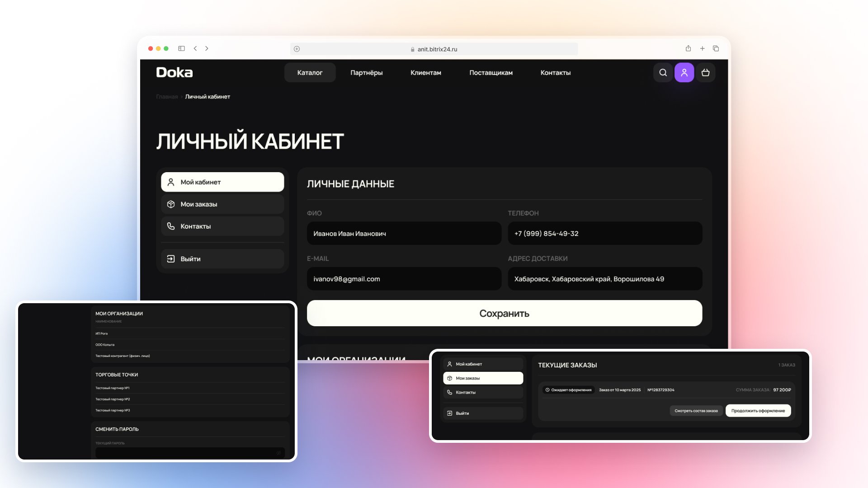Click the Doka logo
This screenshot has height=488, width=868.
tap(175, 72)
